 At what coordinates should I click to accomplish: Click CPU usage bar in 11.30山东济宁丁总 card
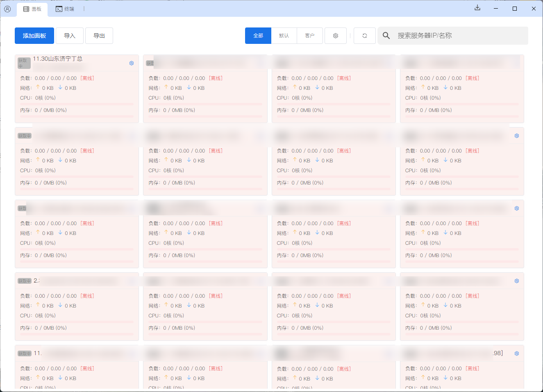77,104
